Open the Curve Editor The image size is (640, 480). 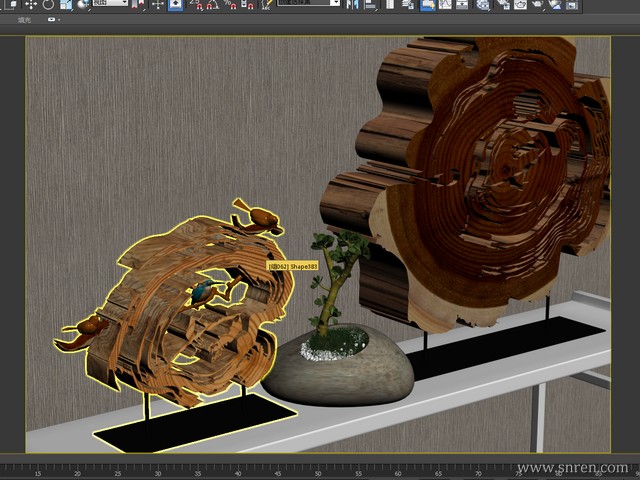coord(445,4)
